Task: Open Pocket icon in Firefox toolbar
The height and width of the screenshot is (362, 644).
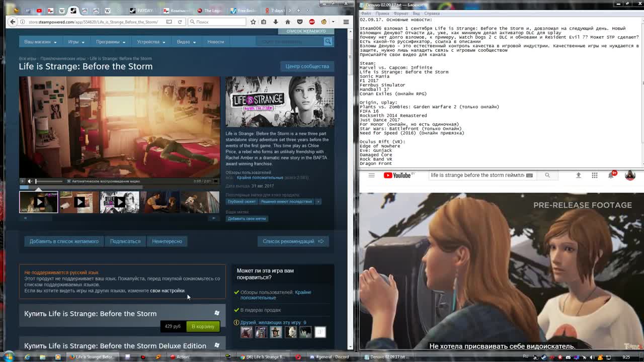Action: coord(300,22)
